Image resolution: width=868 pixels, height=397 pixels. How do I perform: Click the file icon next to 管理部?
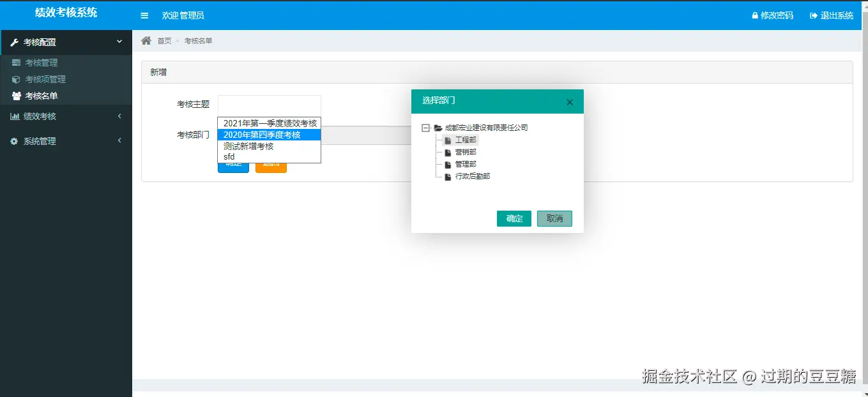(448, 164)
